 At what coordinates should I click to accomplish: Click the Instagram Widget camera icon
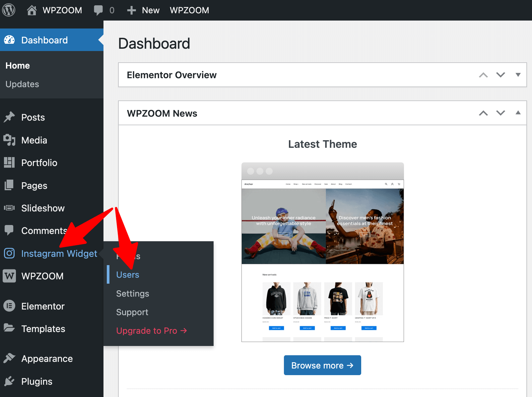tap(9, 254)
